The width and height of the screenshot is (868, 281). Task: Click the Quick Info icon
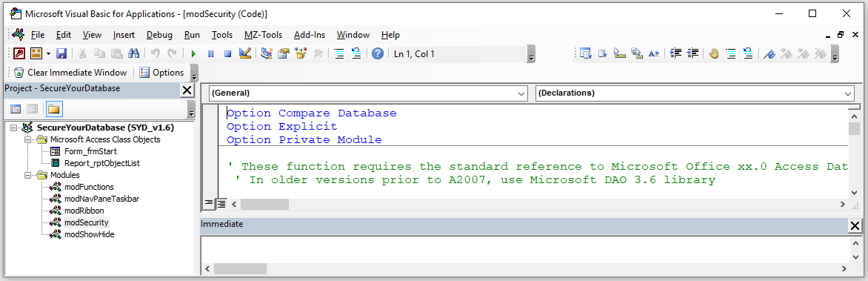(x=620, y=54)
